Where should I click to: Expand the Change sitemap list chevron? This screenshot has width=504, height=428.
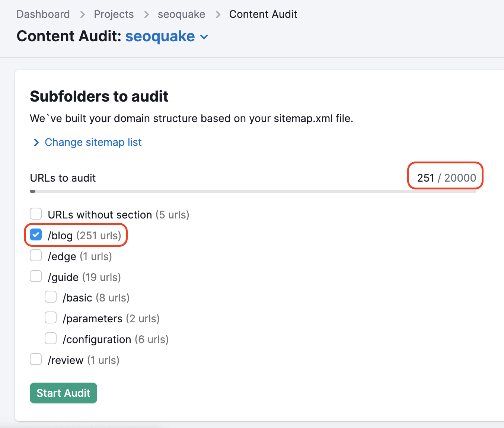click(x=36, y=143)
